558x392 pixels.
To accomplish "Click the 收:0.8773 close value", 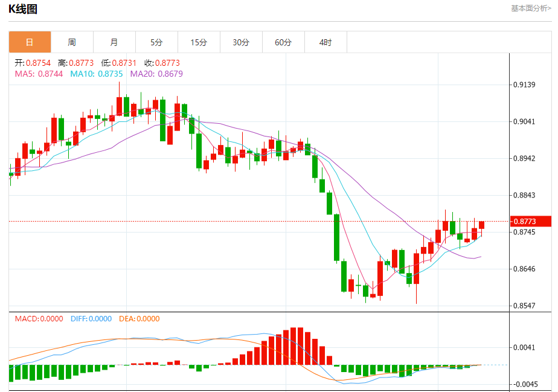I will [162, 63].
